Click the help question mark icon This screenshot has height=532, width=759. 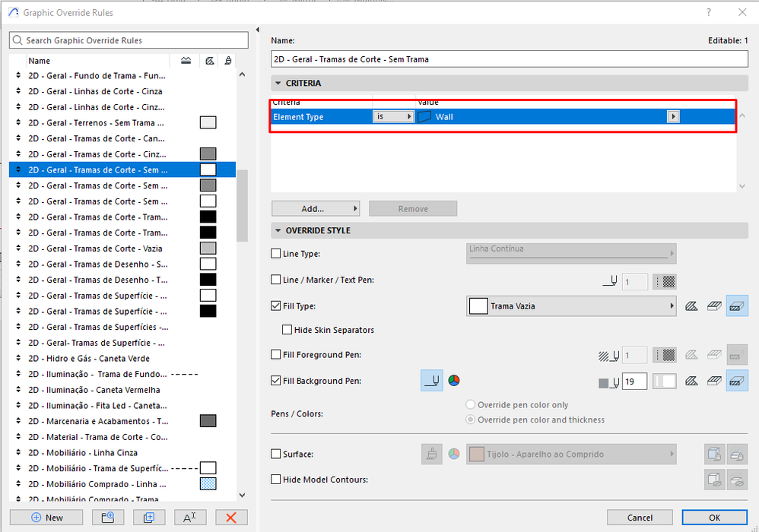pyautogui.click(x=709, y=12)
